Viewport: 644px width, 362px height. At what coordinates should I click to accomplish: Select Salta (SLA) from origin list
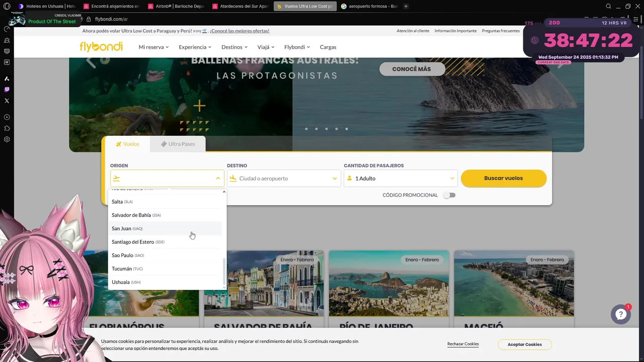[x=166, y=202]
